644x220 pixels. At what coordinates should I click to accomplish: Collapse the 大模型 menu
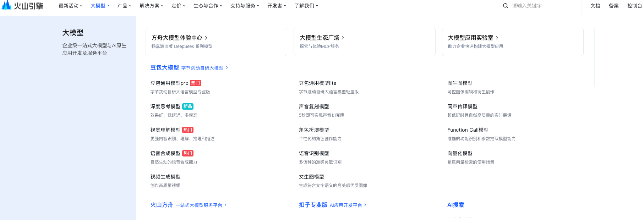click(100, 6)
